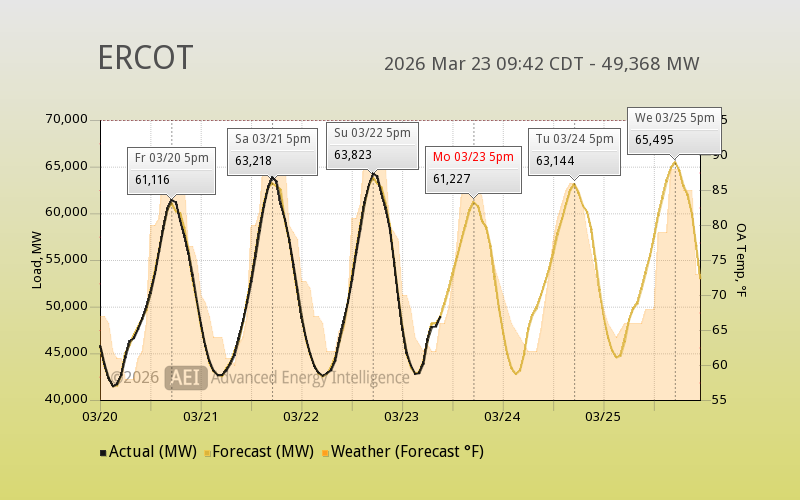Click the yellow Forecast (MW) legend marker
The height and width of the screenshot is (500, 800).
207,453
